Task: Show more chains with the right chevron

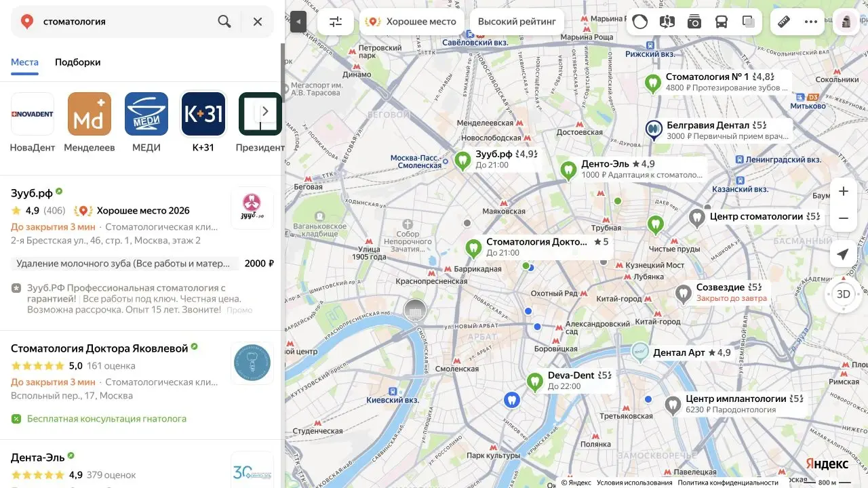Action: pos(265,111)
